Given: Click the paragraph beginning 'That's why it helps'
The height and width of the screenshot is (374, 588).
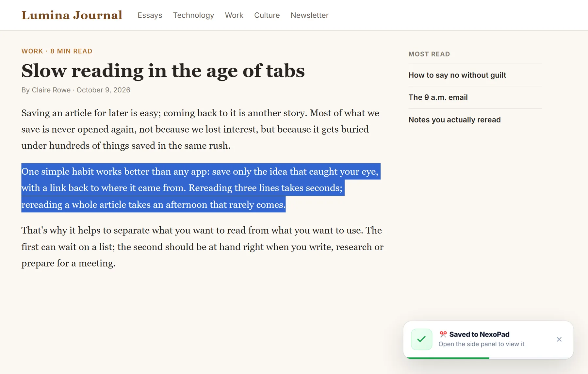Looking at the screenshot, I should click(203, 247).
